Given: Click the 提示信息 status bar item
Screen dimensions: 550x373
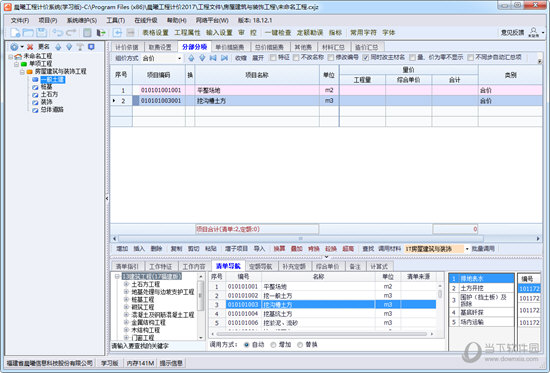Looking at the screenshot, I should (x=171, y=363).
